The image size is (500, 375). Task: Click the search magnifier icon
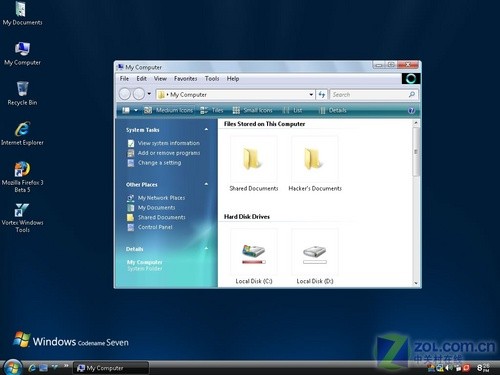pos(412,95)
